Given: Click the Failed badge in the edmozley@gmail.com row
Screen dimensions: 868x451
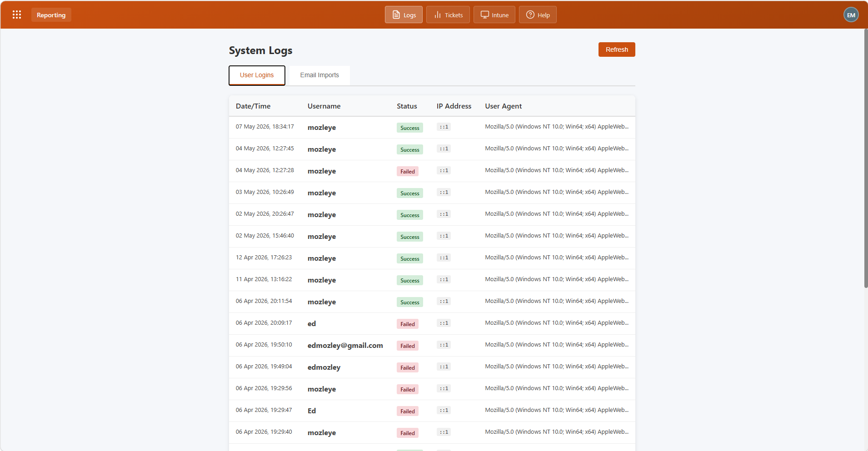Looking at the screenshot, I should point(408,346).
